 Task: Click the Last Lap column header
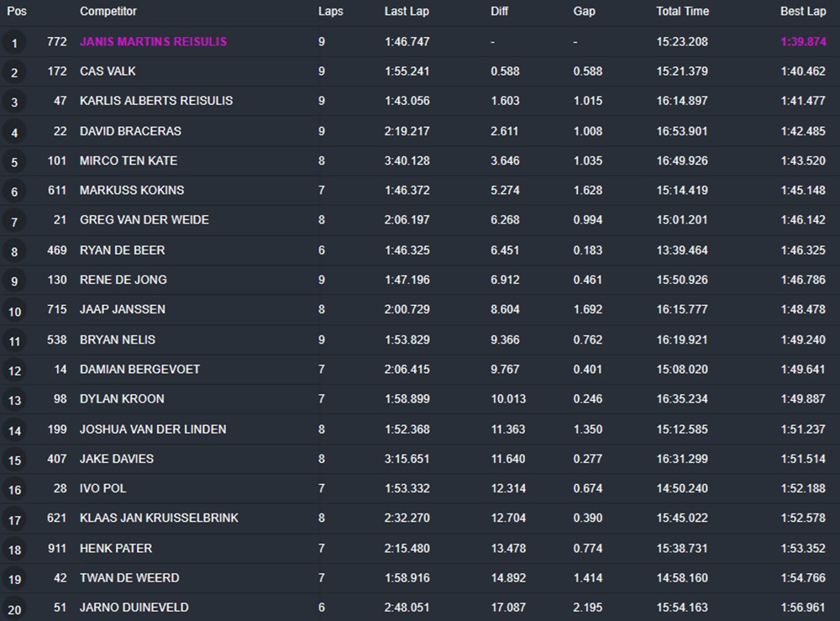pyautogui.click(x=407, y=12)
